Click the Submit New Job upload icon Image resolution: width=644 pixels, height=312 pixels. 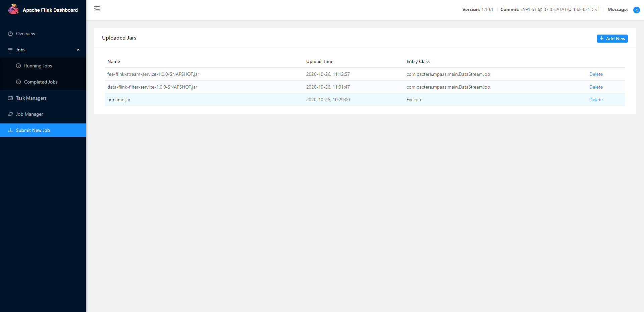10,131
